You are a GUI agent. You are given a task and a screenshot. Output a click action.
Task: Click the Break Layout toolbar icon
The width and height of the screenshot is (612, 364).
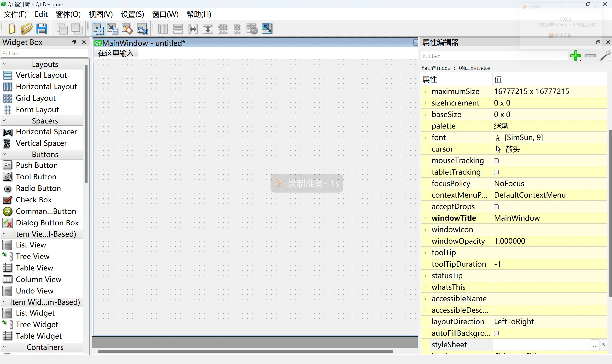(x=252, y=29)
